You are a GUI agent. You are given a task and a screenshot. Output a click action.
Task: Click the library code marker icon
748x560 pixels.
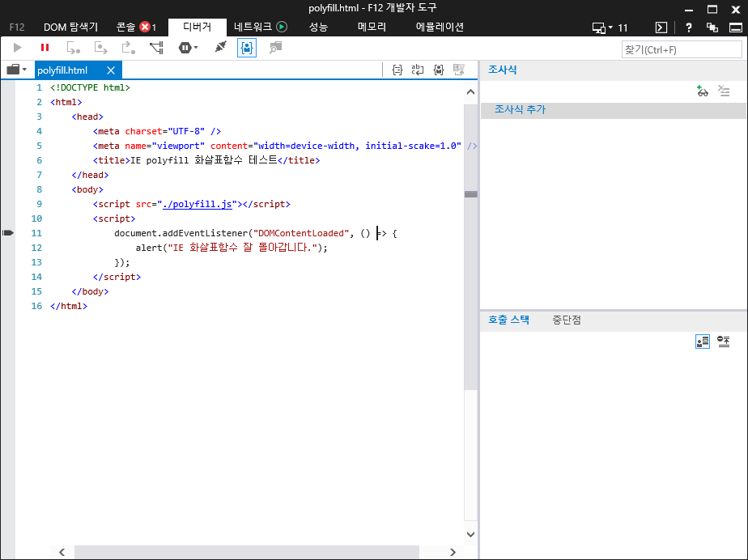tap(439, 70)
